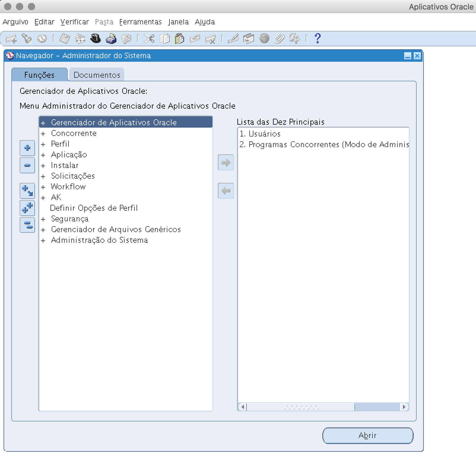Click the top ten list horizontal scrollbar thumb
The height and width of the screenshot is (463, 476).
click(301, 407)
